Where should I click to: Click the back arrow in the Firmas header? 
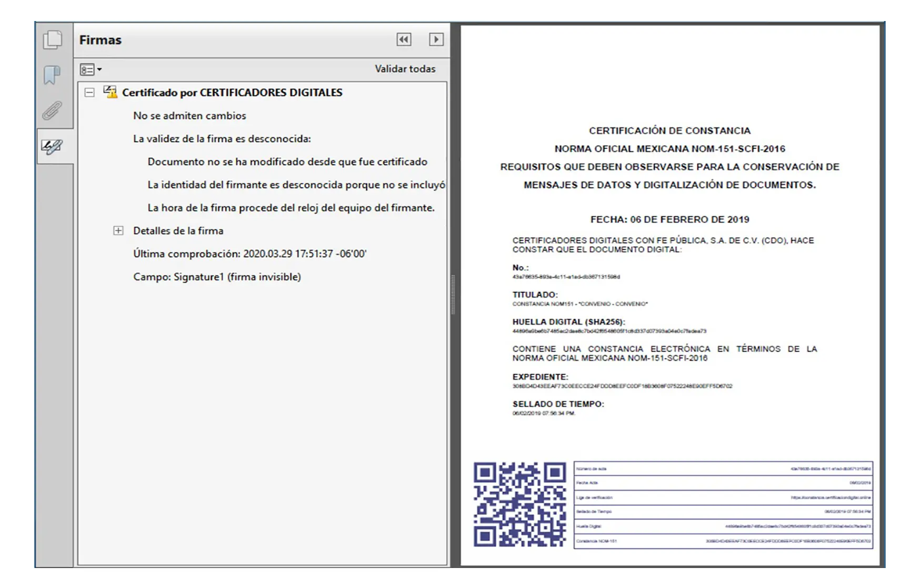405,39
